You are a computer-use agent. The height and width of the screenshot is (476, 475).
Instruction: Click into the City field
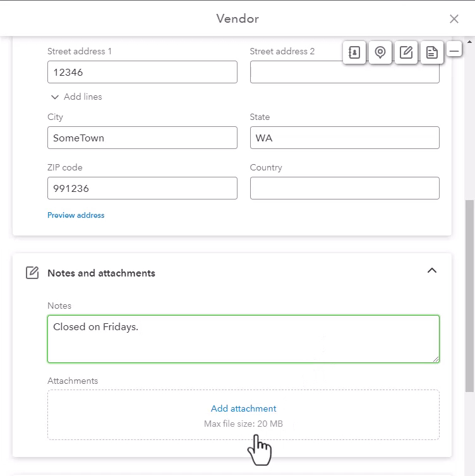coord(143,138)
